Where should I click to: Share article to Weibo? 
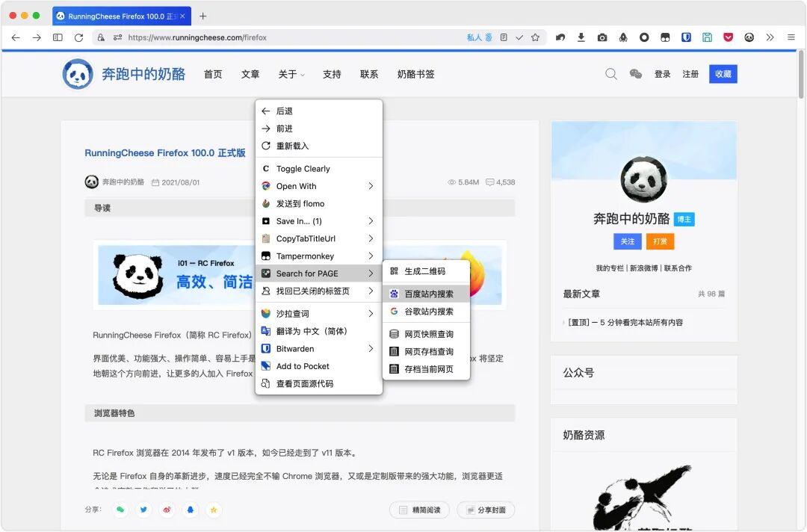coord(167,510)
